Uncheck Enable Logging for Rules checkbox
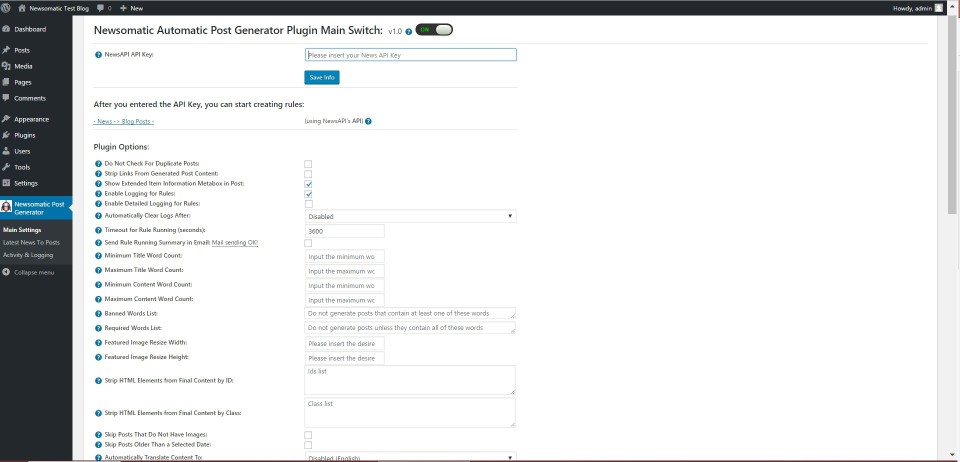The height and width of the screenshot is (462, 960). pos(309,194)
